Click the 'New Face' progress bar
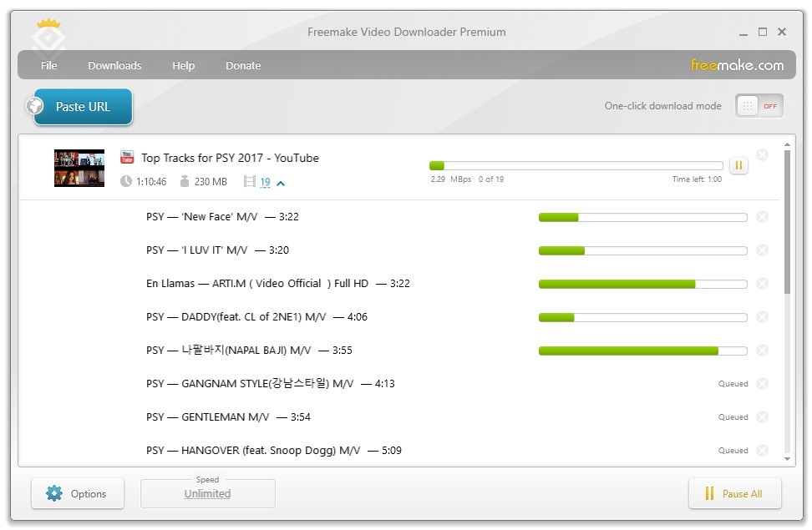Viewport: 812px width, 530px height. 642,217
